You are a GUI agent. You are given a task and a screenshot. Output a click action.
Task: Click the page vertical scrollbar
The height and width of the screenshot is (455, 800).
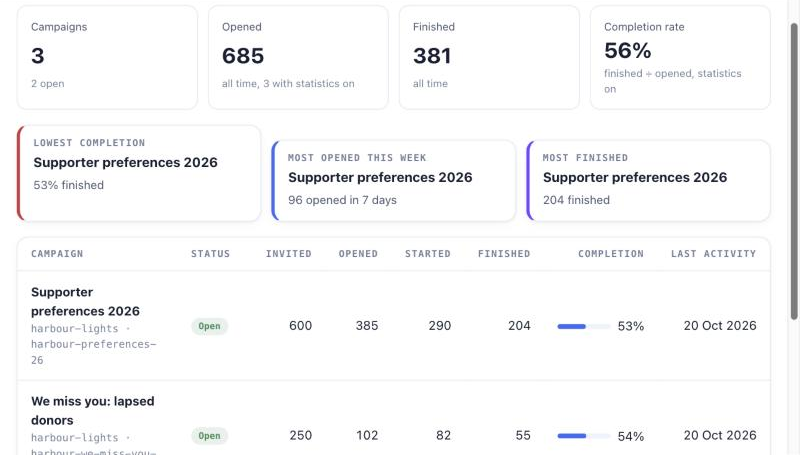tap(794, 171)
